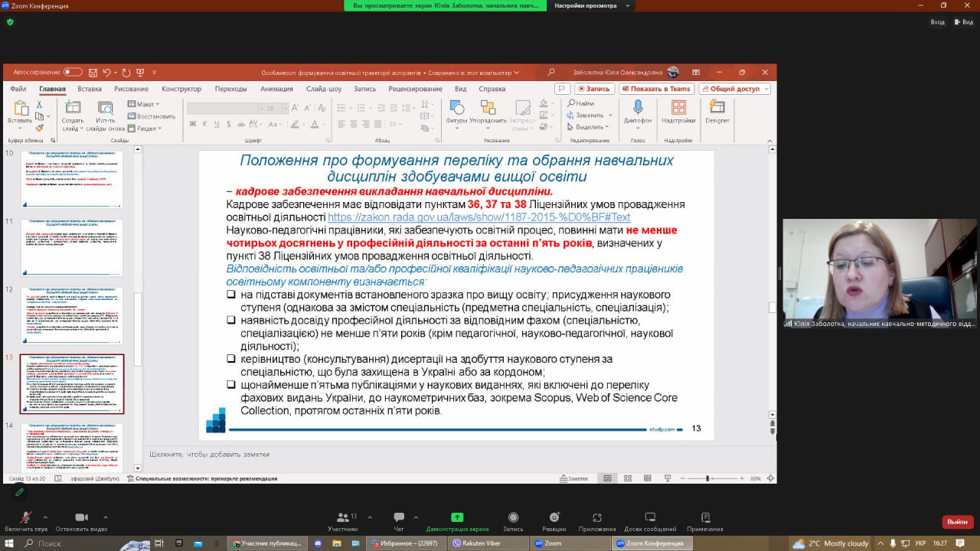
Task: Expand Настройки просмотра dropdown
Action: (590, 5)
